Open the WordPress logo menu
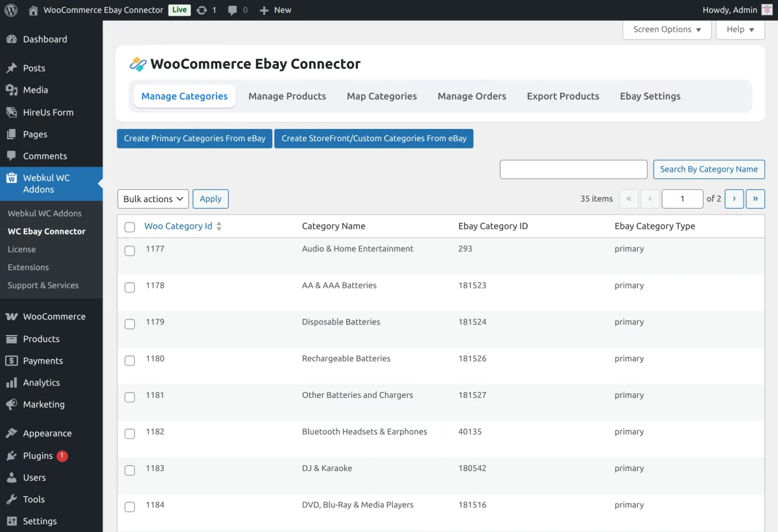Screen dimensions: 778x532 click(11, 10)
